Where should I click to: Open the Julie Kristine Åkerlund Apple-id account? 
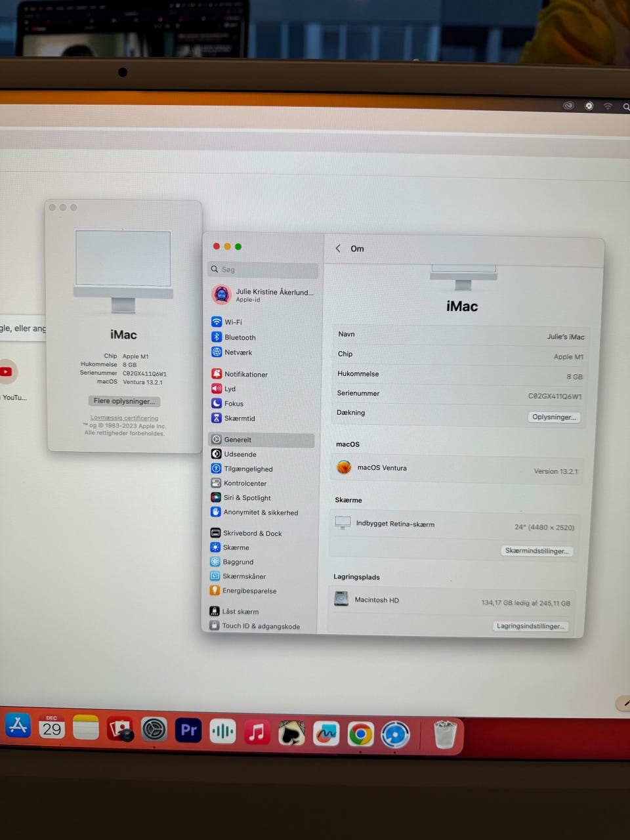point(262,295)
